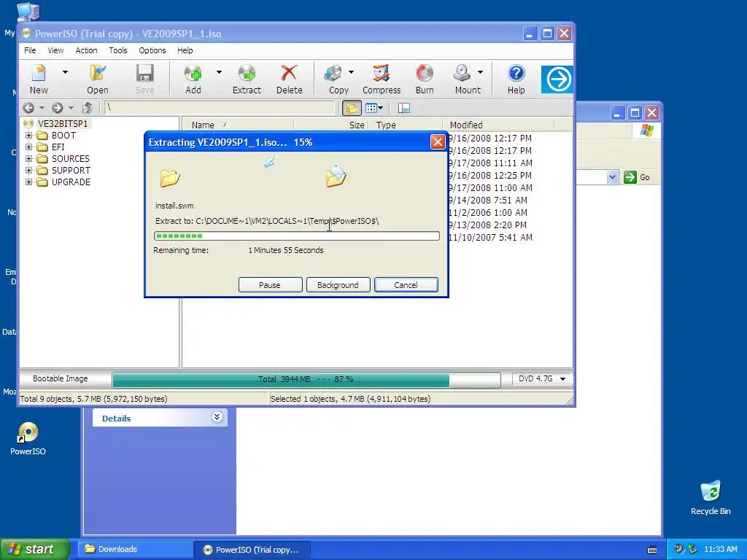Click the 11/10/2007 5:41 AM modified entry
The image size is (747, 560).
click(x=491, y=238)
